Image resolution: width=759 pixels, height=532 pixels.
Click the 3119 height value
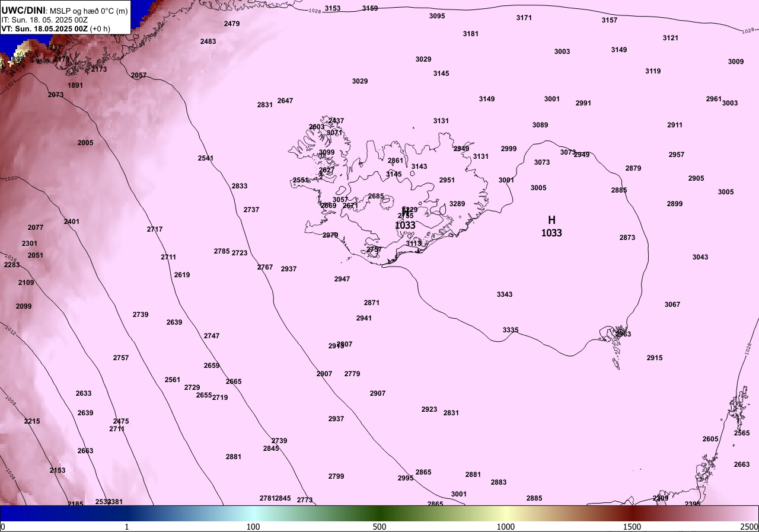coord(653,71)
